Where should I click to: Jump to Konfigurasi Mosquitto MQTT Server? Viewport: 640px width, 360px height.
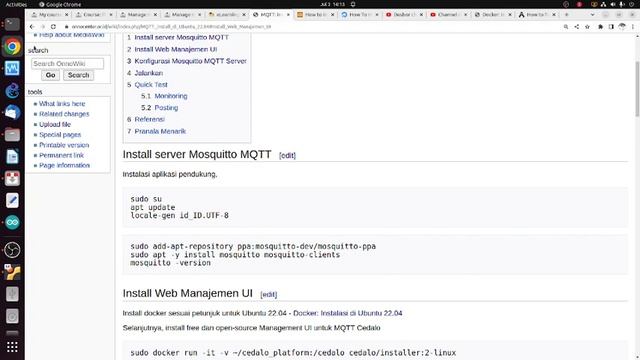point(191,61)
